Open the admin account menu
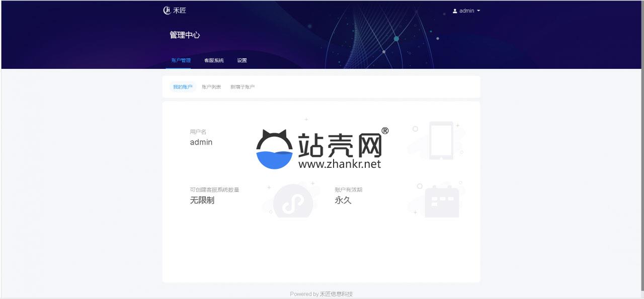 466,11
